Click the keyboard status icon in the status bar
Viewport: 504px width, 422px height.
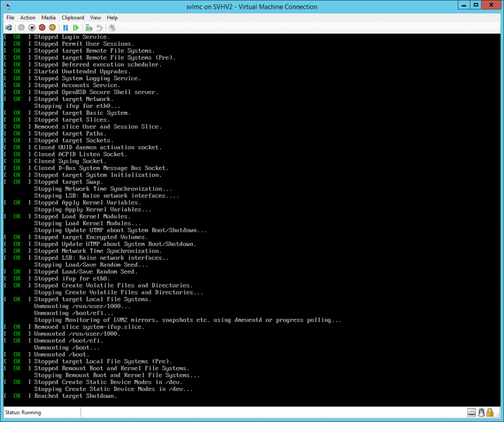click(472, 412)
